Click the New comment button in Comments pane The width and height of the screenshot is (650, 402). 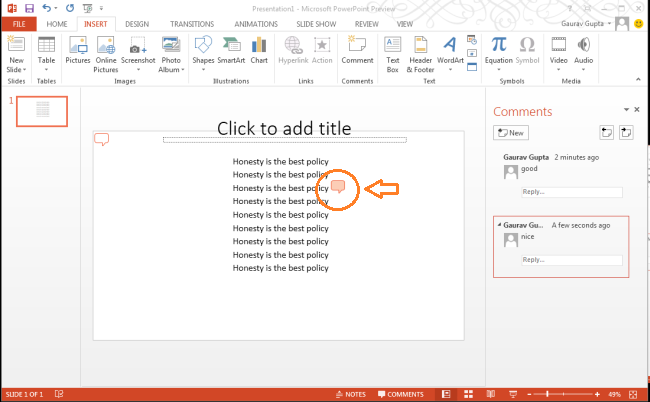click(x=511, y=133)
